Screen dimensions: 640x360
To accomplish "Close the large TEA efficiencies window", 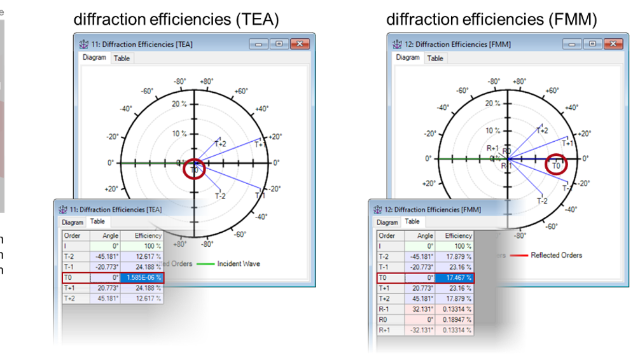I will 300,44.
